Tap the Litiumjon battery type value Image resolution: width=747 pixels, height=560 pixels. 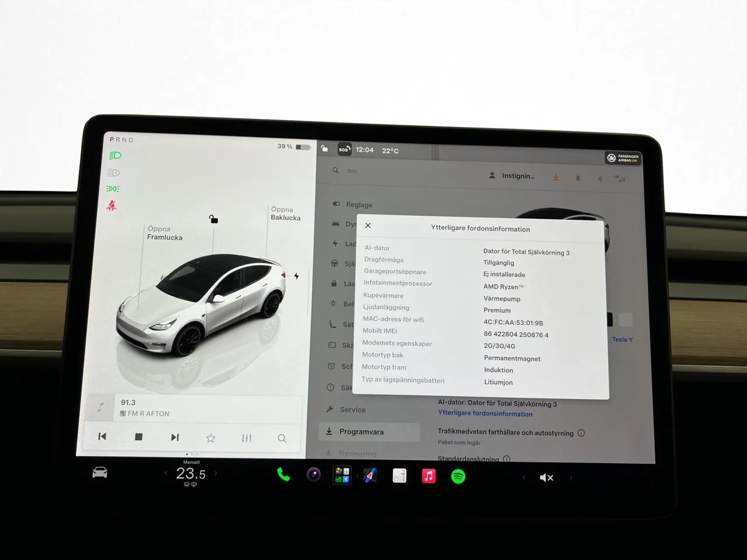(x=498, y=383)
